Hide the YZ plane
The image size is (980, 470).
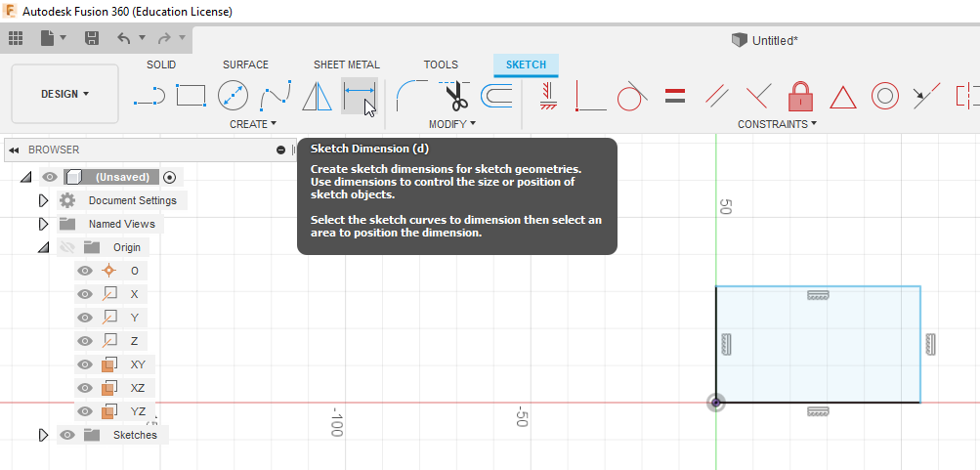[84, 411]
